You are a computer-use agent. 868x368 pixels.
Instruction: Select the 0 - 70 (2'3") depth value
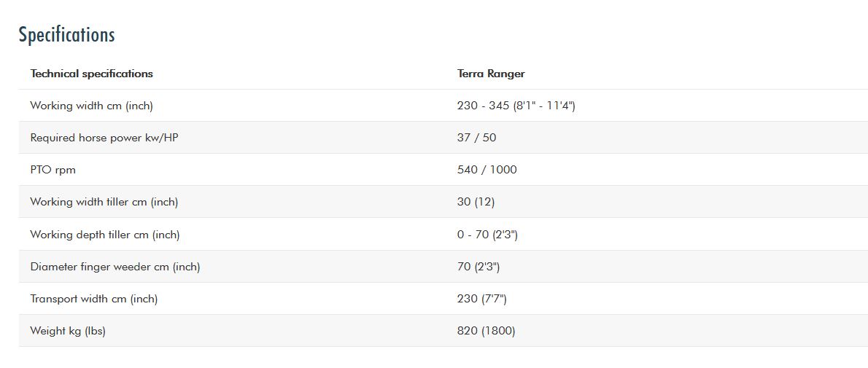point(487,235)
